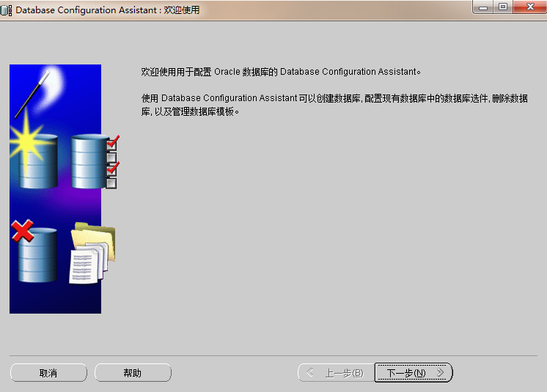The image size is (547, 392).
Task: Click the delete database red X cylinder
Action: (x=34, y=251)
